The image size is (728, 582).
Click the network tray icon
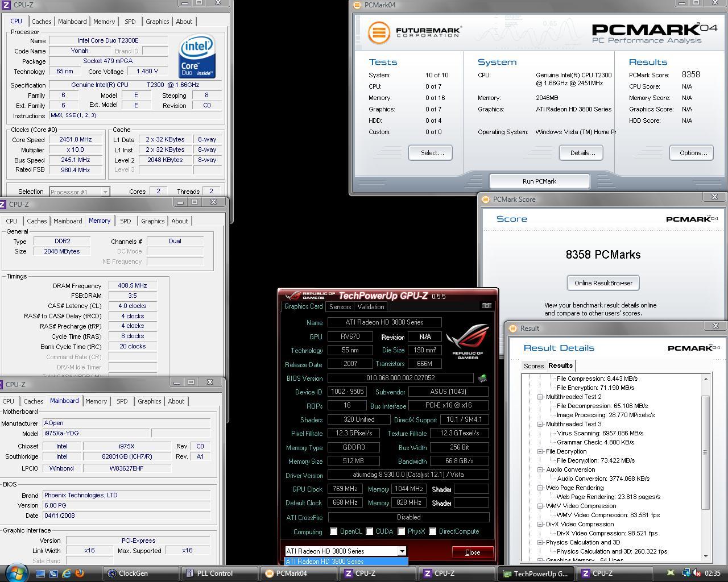coord(686,573)
